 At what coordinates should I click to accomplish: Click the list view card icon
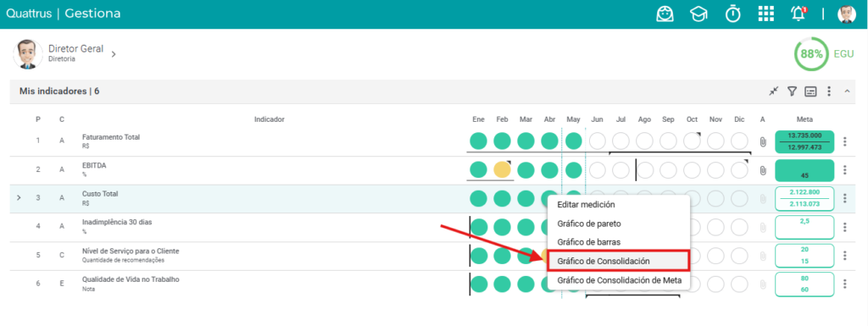click(x=810, y=91)
